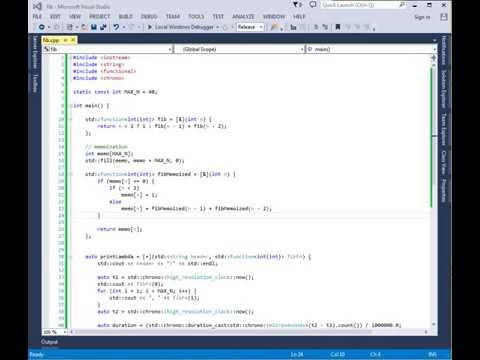Image resolution: width=480 pixels, height=360 pixels.
Task: Toggle bookmark with the bookmark toolbar icon
Action: [x=338, y=27]
